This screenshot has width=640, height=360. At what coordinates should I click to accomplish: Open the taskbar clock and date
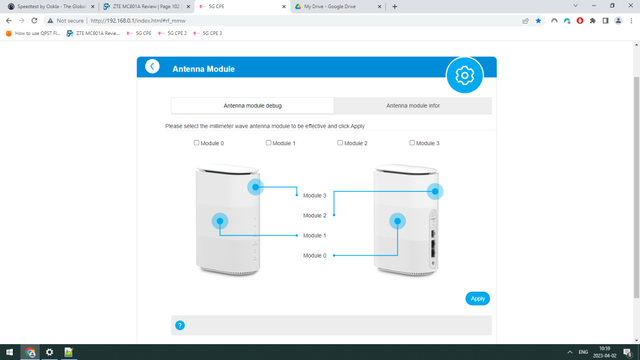click(x=604, y=352)
